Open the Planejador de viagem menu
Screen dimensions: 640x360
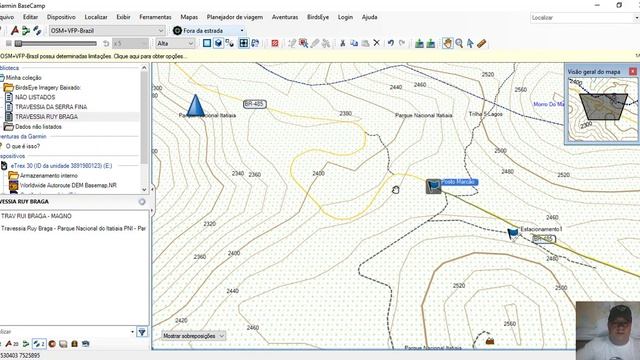pos(235,17)
